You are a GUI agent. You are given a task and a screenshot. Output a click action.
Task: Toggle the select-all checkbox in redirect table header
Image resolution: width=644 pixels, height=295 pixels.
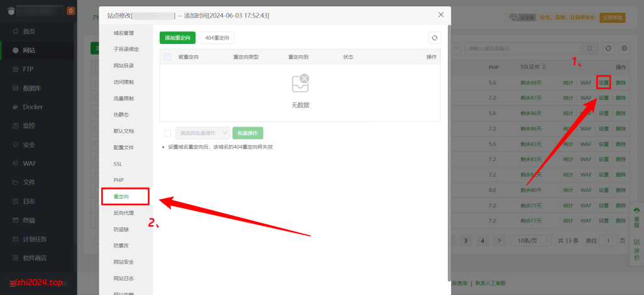[x=167, y=57]
